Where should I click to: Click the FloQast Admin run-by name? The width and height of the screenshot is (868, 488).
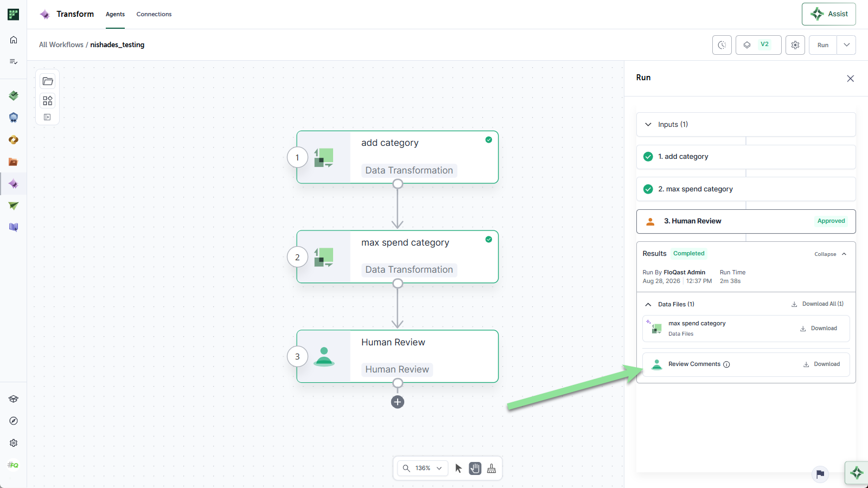(x=685, y=273)
